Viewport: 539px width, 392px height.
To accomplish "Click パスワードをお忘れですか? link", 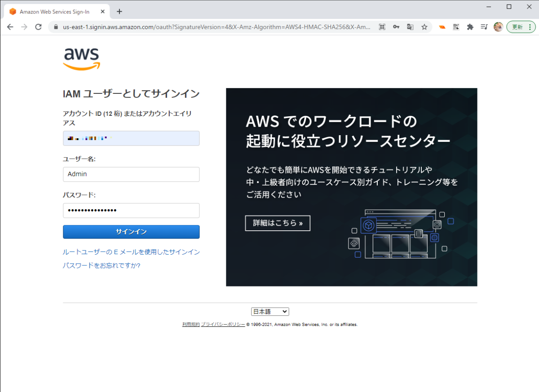I will tap(102, 266).
